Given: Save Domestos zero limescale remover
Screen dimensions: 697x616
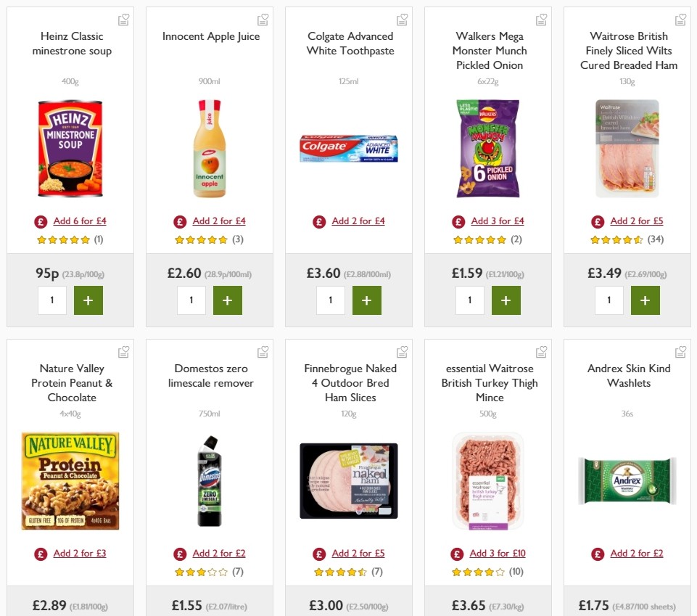Looking at the screenshot, I should [263, 351].
